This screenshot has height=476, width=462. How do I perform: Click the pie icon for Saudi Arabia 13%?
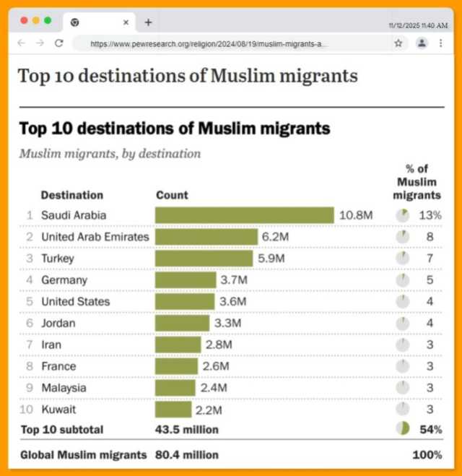[402, 215]
